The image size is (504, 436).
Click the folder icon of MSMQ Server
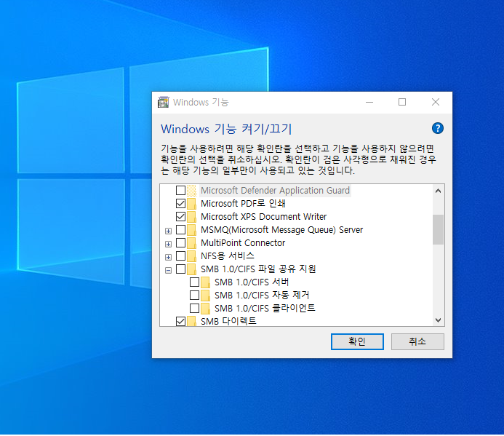pyautogui.click(x=191, y=230)
